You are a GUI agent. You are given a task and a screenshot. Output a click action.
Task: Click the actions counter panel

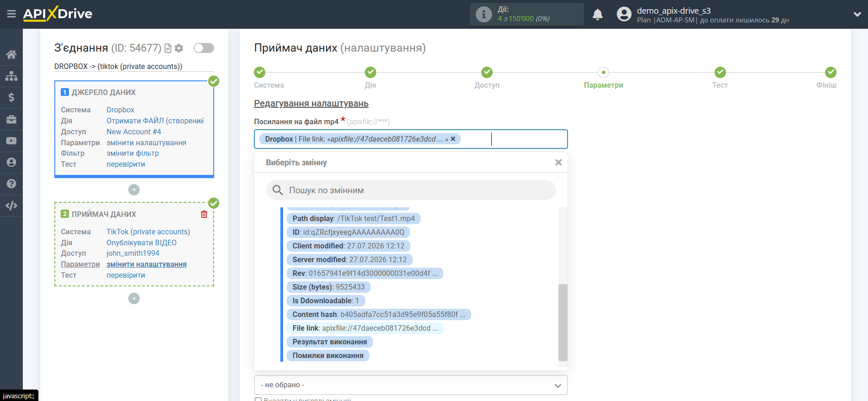coord(527,14)
